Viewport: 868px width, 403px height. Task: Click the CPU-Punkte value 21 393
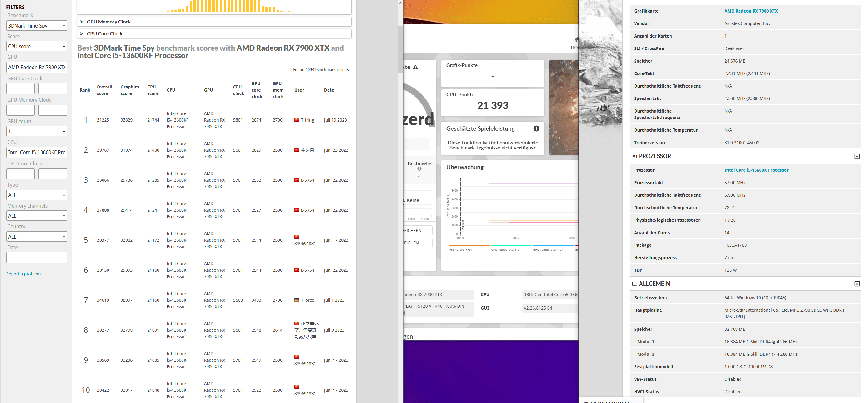click(x=492, y=105)
